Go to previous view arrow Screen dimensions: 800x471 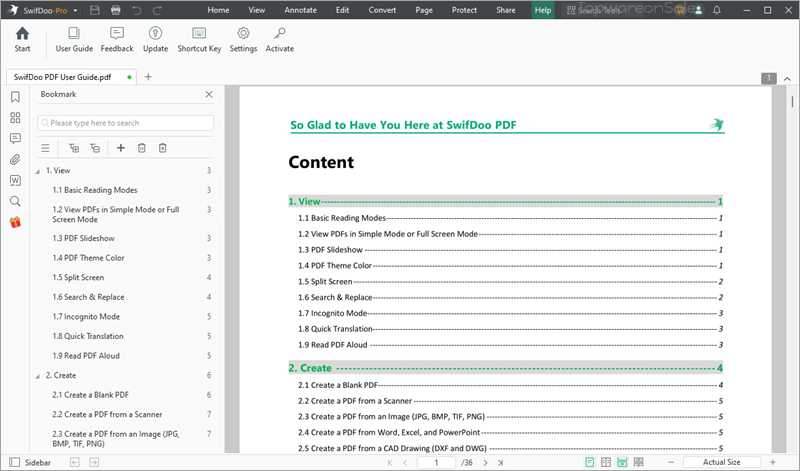coord(74,462)
